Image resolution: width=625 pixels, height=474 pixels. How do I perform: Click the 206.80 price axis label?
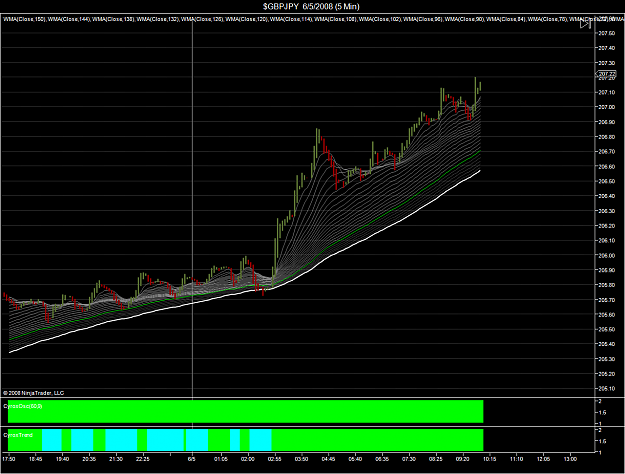[x=607, y=137]
